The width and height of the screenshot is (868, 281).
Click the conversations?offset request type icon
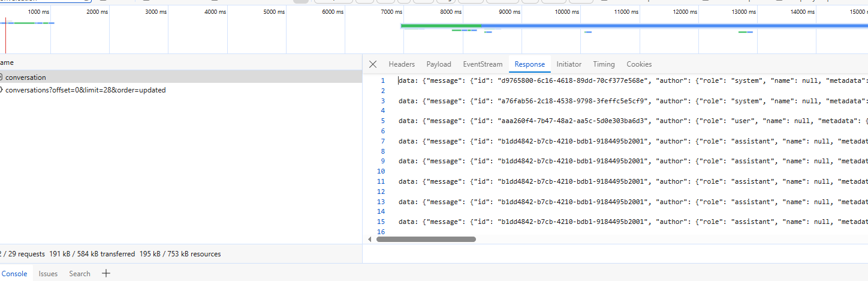tap(2, 90)
